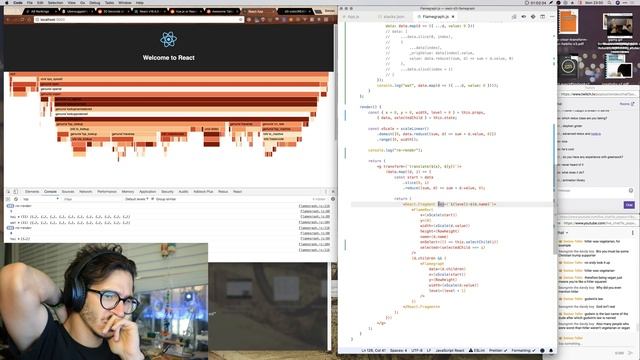Click the notifications bell in status bar
The height and width of the screenshot is (360, 640).
[551, 351]
